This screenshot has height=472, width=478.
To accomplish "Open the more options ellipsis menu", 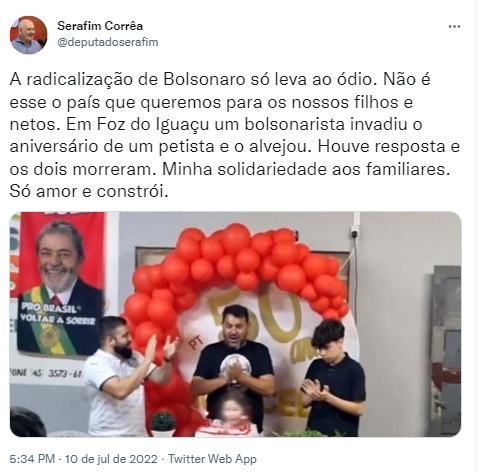I will pyautogui.click(x=454, y=27).
